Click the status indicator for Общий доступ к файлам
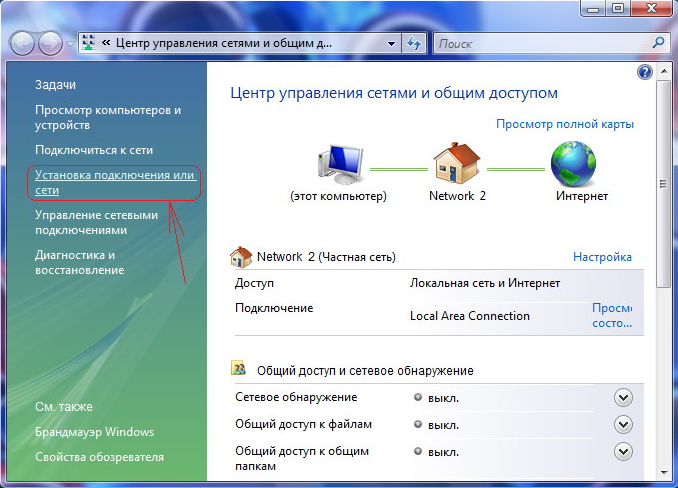This screenshot has width=678, height=488. tap(418, 424)
